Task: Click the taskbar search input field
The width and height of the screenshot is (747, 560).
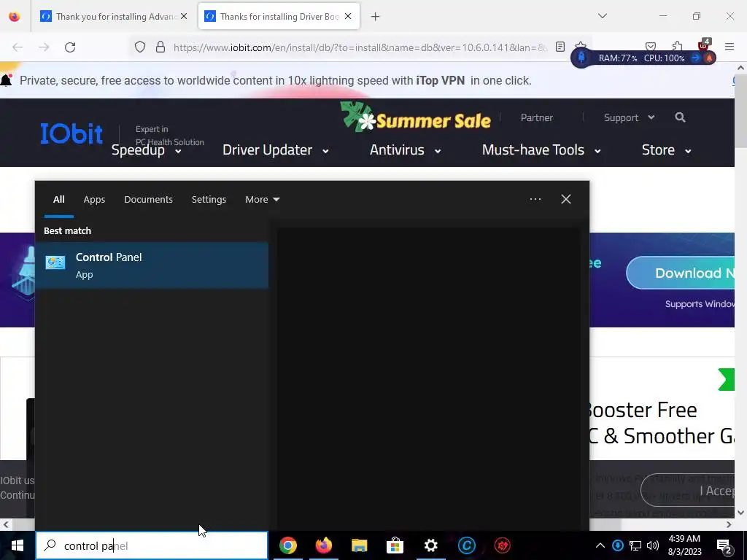Action: (152, 545)
